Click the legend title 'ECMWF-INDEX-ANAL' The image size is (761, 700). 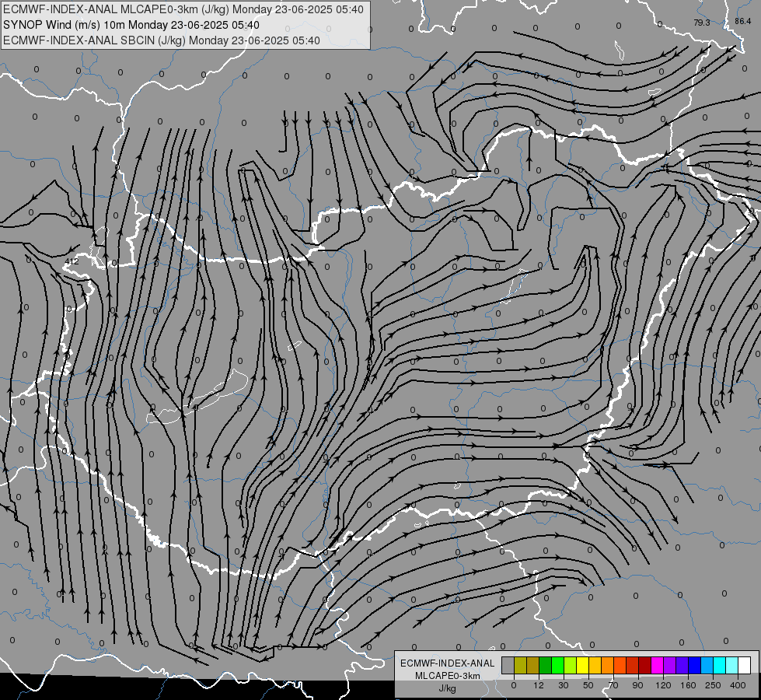click(448, 663)
